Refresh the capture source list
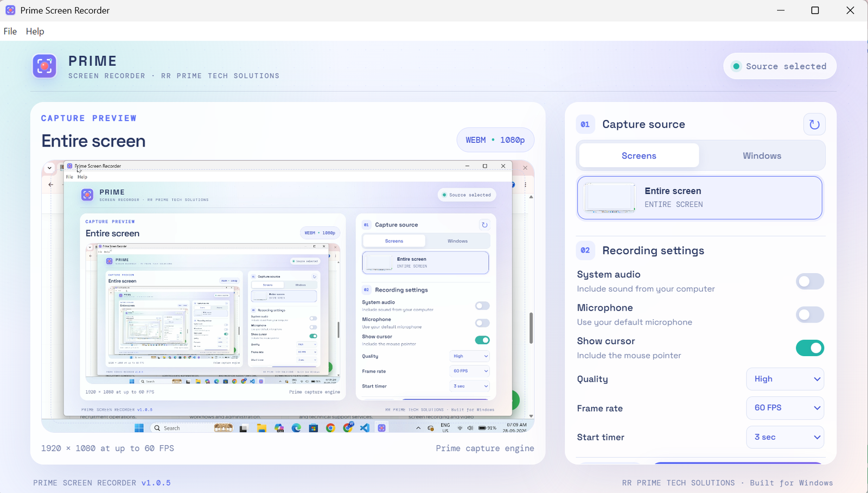Viewport: 868px width, 493px height. click(814, 124)
